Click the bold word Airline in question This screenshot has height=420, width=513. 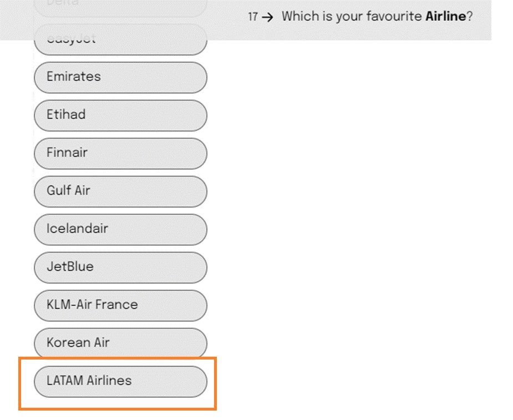coord(445,16)
